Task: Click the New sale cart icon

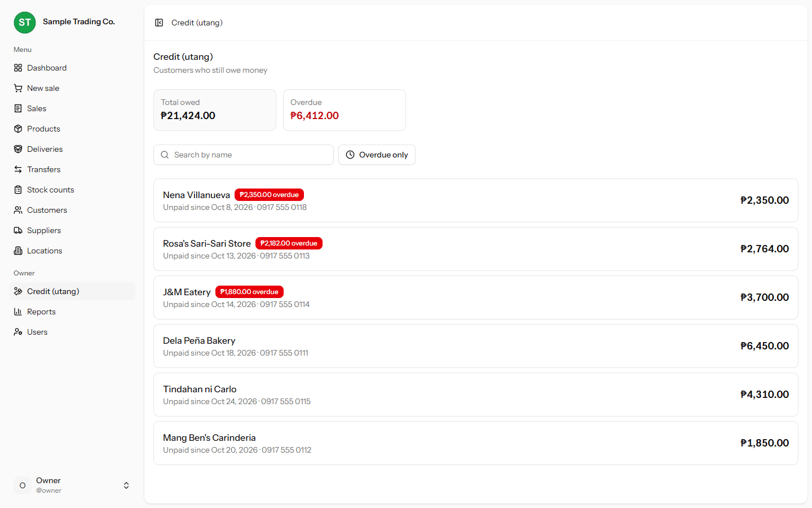Action: 18,88
